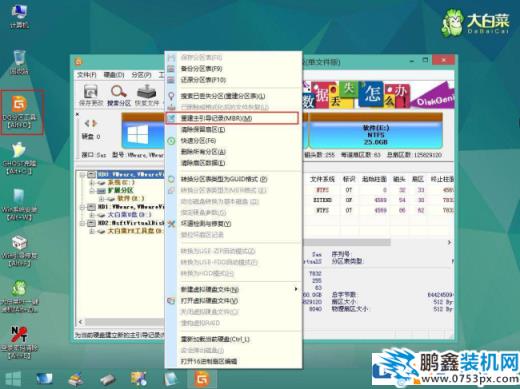Click the 标识 column header
Screen dimensions: 520x389
tap(349, 179)
